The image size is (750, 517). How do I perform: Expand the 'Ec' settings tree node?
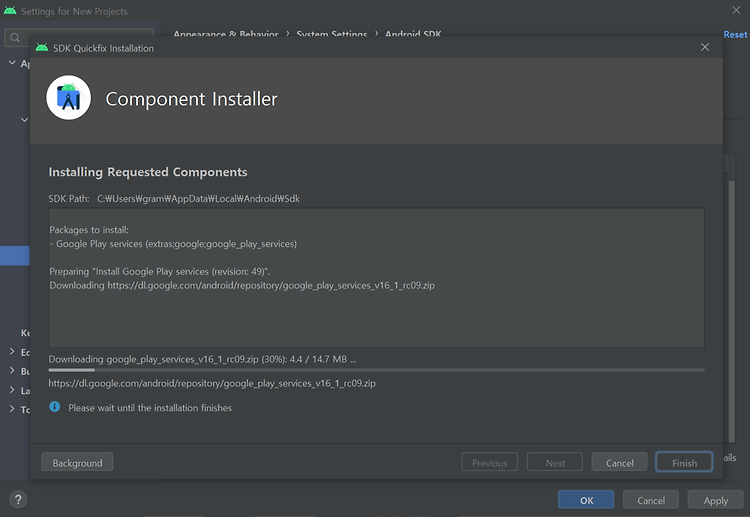[12, 352]
